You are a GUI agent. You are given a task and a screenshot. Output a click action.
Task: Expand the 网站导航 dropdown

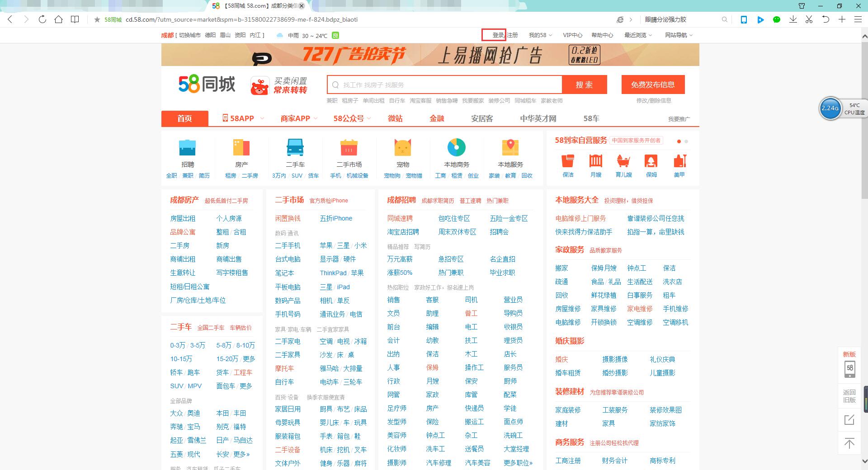679,35
